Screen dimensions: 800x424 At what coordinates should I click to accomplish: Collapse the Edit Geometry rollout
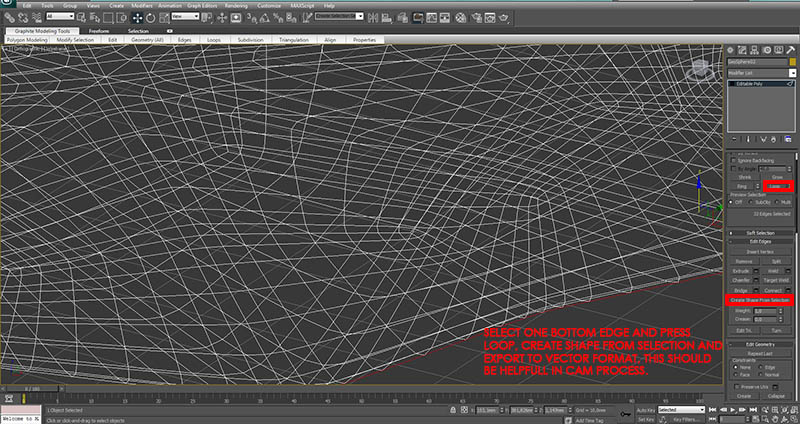[760, 344]
